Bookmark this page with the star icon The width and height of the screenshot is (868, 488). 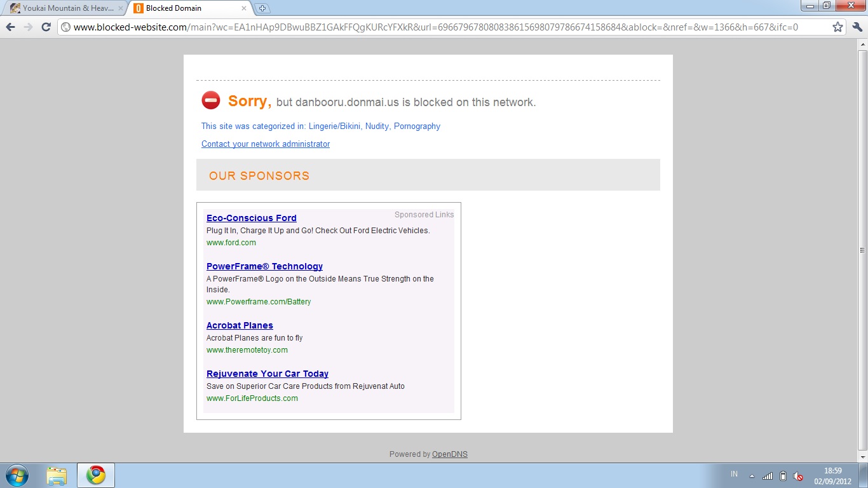[x=837, y=27]
